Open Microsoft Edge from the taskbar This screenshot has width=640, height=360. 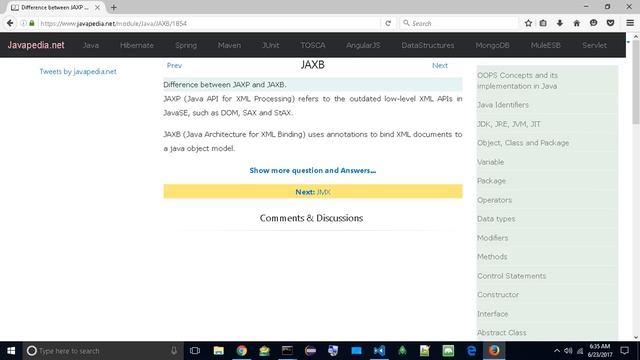point(471,351)
